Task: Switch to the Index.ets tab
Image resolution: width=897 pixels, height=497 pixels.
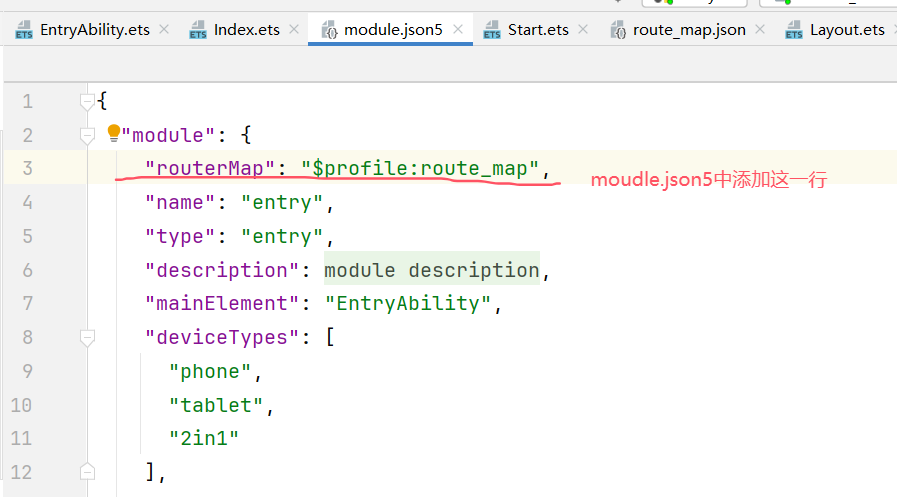Action: pyautogui.click(x=247, y=30)
